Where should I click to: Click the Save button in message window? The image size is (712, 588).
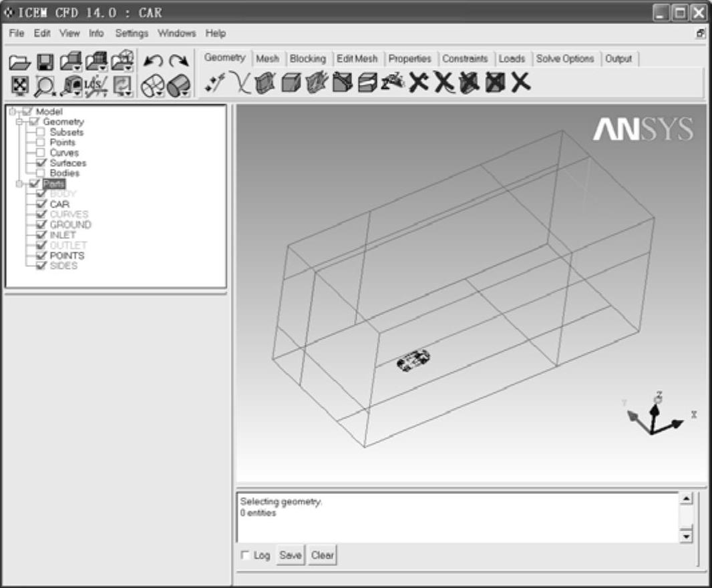click(x=291, y=555)
